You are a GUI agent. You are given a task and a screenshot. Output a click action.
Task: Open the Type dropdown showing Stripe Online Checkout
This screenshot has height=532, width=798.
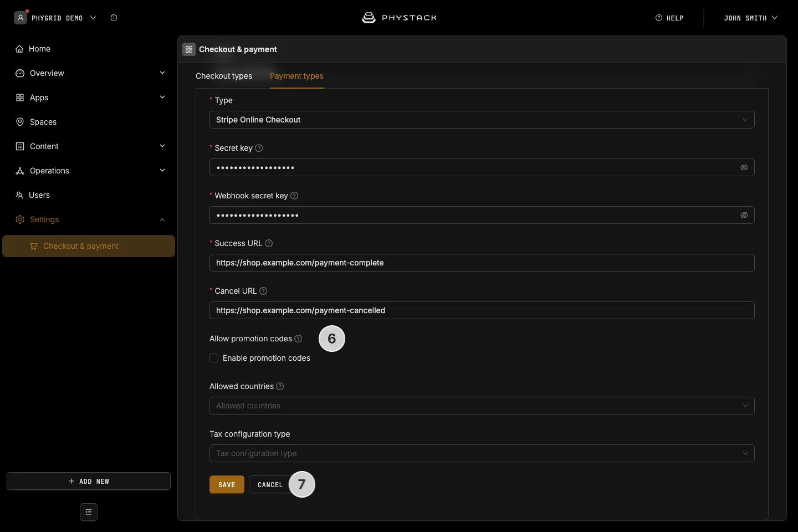(482, 120)
